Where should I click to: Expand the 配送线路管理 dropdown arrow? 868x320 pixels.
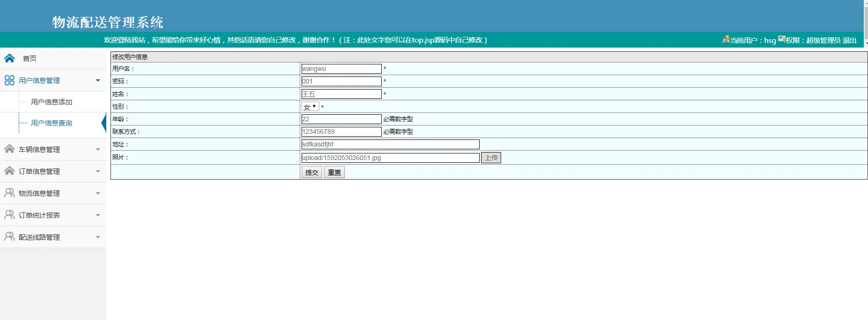click(98, 237)
